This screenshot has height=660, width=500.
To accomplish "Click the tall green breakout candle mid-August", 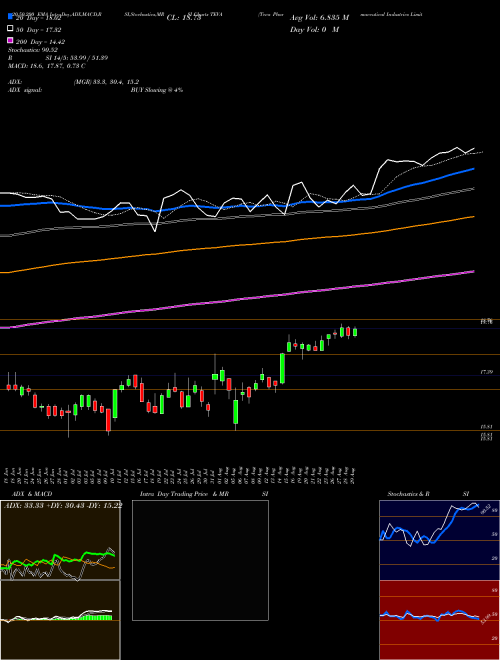I will tap(282, 368).
